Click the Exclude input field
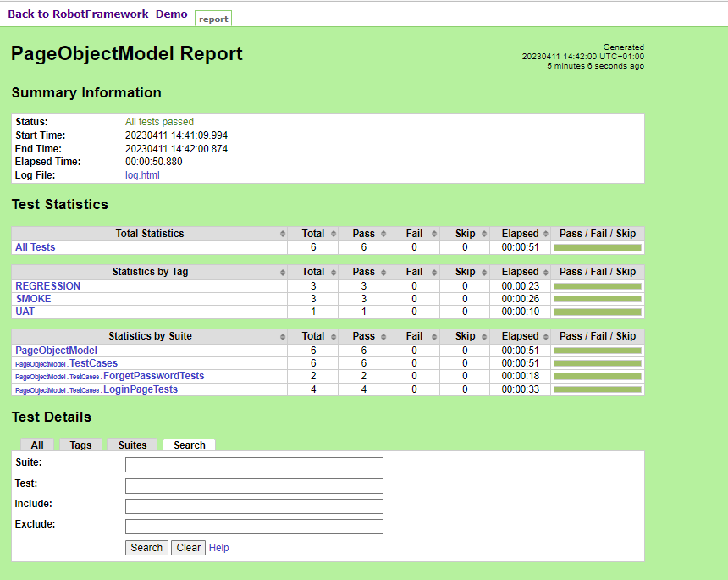Image resolution: width=728 pixels, height=580 pixels. click(254, 527)
